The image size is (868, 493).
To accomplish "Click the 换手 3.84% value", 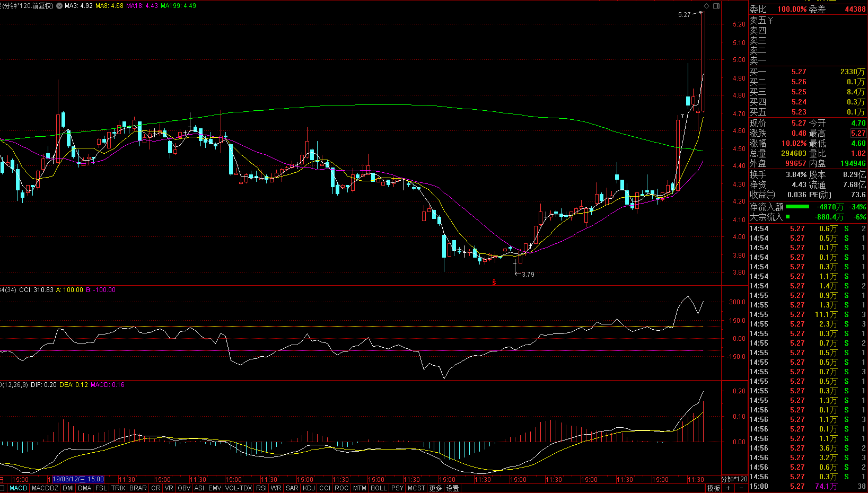I will [796, 174].
